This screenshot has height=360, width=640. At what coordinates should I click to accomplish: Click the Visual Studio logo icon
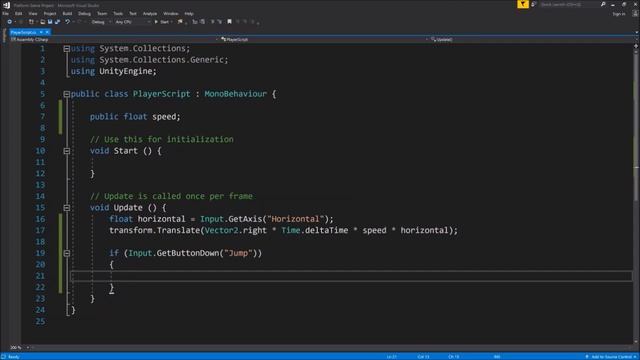tap(6, 5)
